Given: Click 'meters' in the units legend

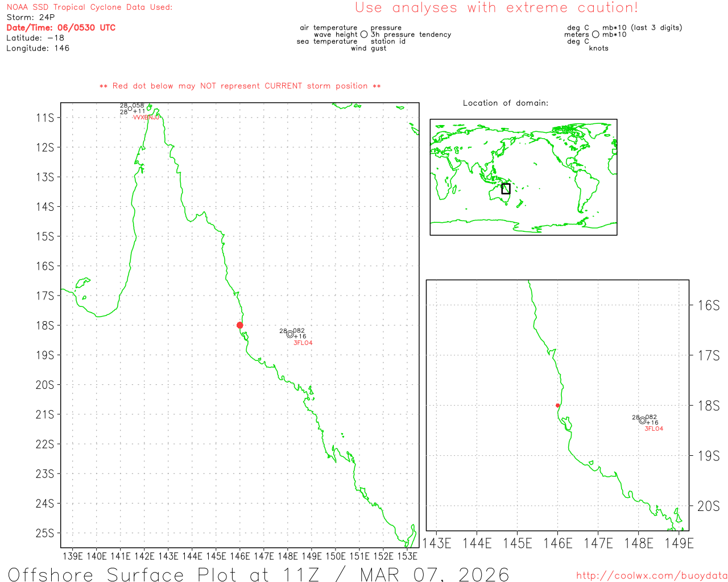Looking at the screenshot, I should [577, 35].
